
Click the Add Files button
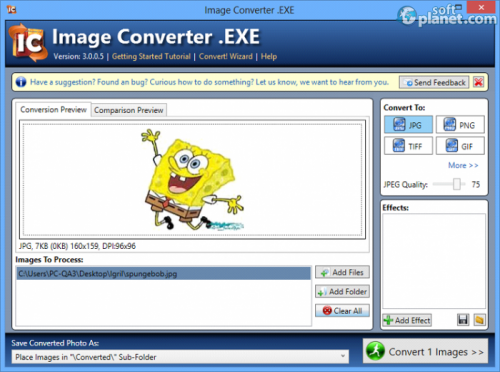pyautogui.click(x=342, y=272)
